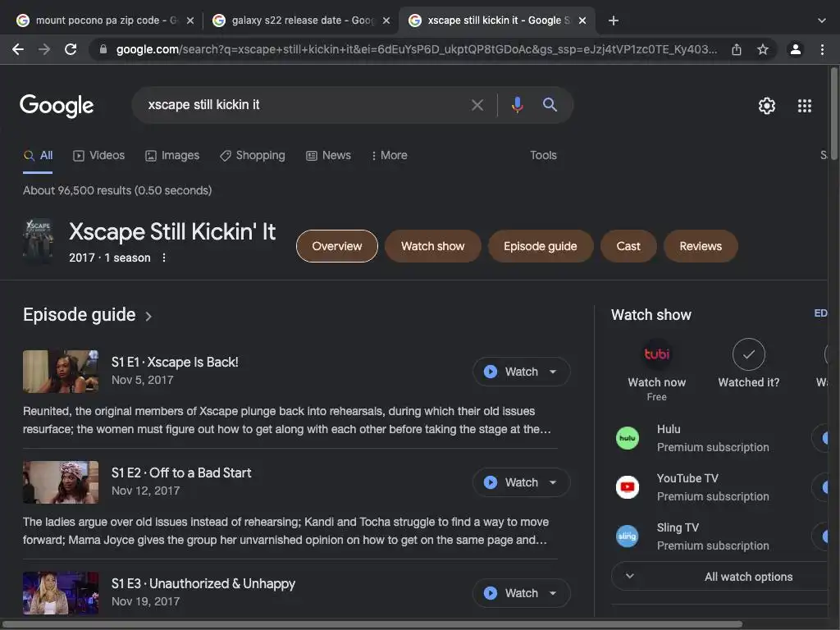This screenshot has width=840, height=630.
Task: Switch to Videos results
Action: 98,155
